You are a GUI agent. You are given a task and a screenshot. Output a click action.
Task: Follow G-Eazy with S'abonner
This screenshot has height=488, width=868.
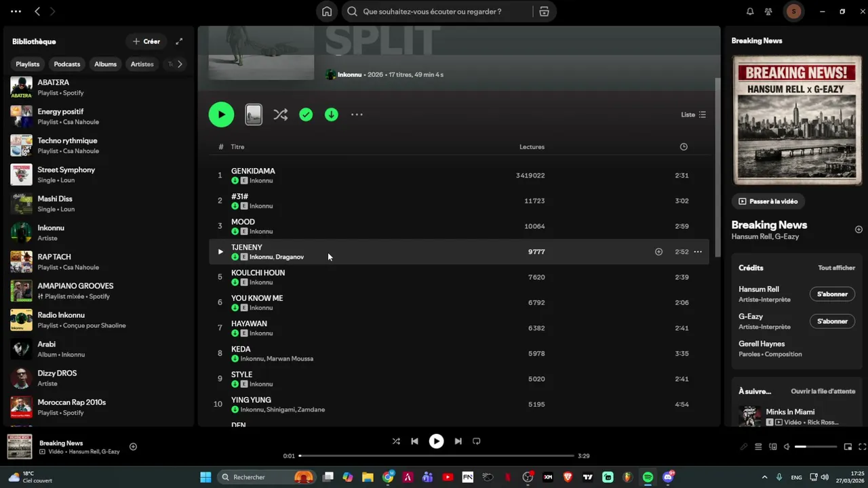(x=832, y=321)
